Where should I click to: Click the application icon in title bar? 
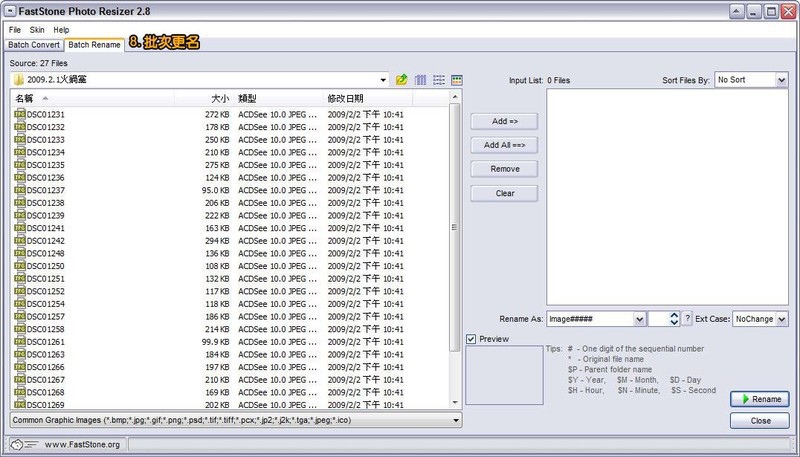tap(10, 11)
